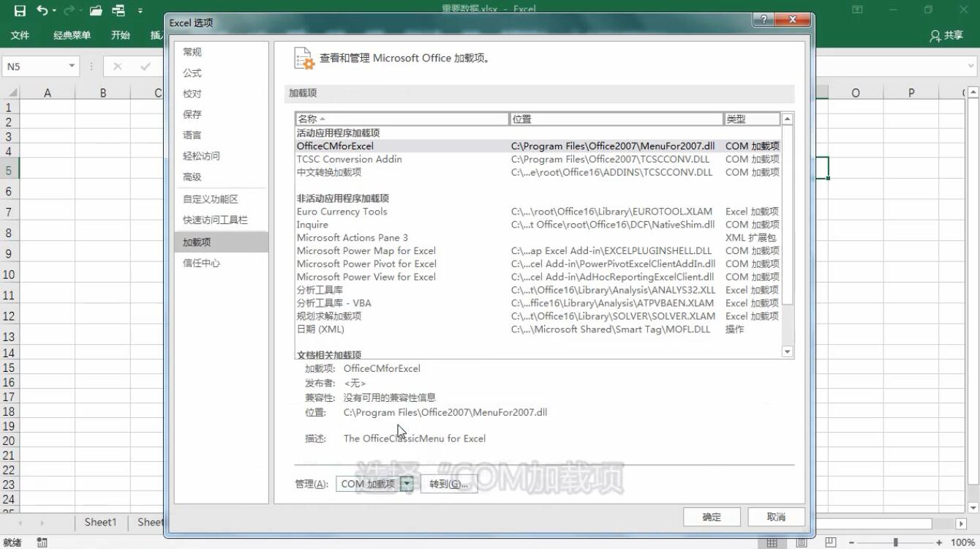Viewport: 980px width, 549px height.
Task: Click the zoom in plus icon
Action: pos(941,542)
